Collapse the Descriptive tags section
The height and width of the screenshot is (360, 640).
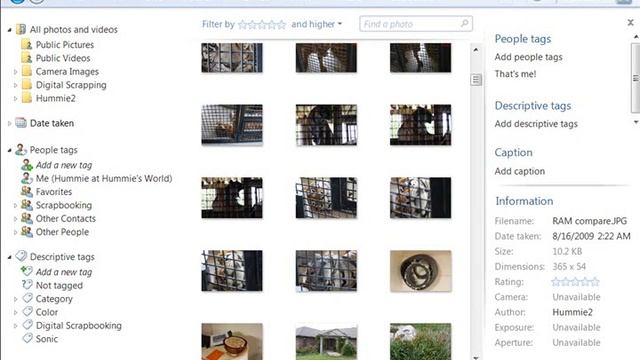click(x=9, y=257)
